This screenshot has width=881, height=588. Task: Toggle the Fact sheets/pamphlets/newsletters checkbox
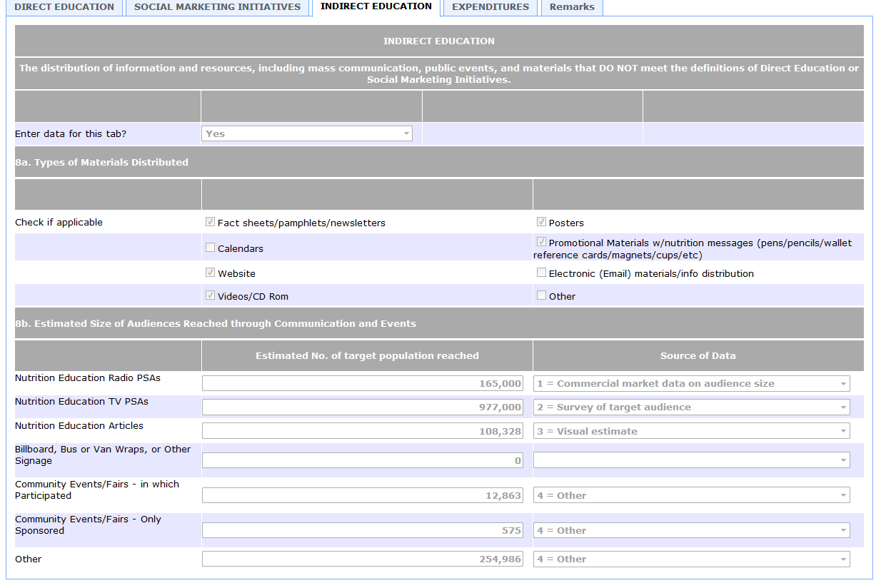pyautogui.click(x=210, y=222)
